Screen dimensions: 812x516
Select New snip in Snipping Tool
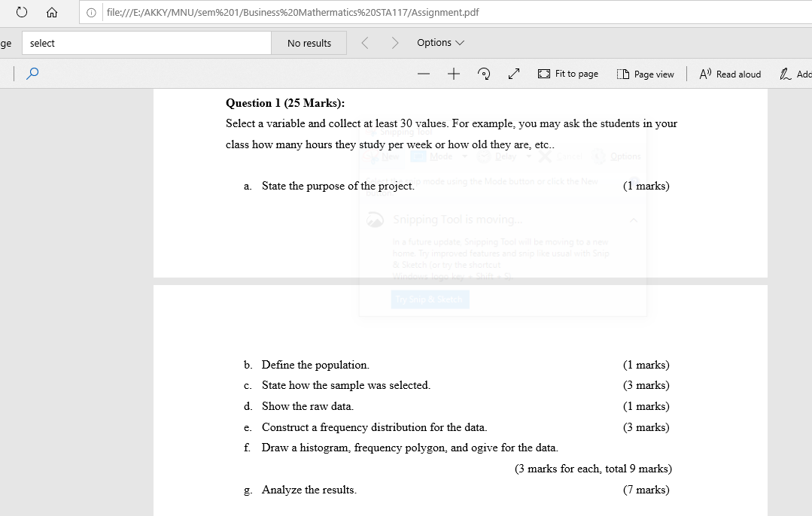pyautogui.click(x=391, y=156)
